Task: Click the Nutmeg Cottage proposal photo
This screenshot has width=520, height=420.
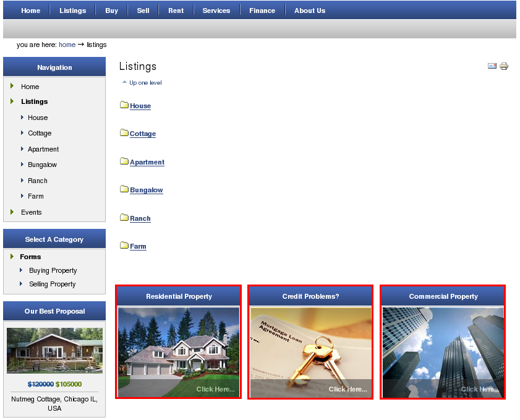Action: coord(54,351)
